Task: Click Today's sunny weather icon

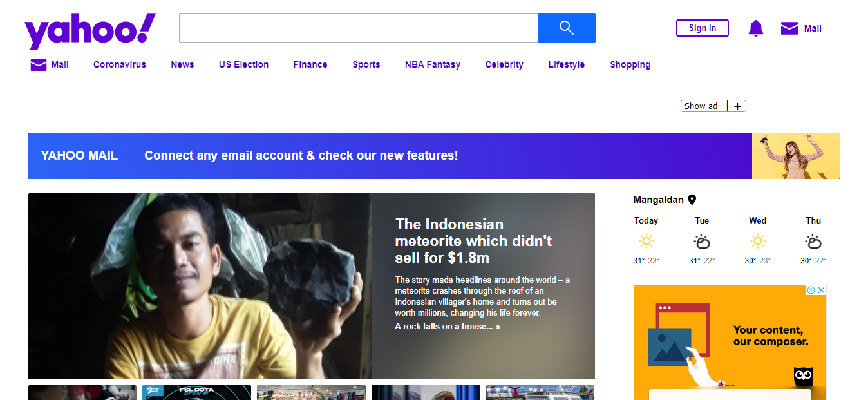Action: click(x=646, y=242)
